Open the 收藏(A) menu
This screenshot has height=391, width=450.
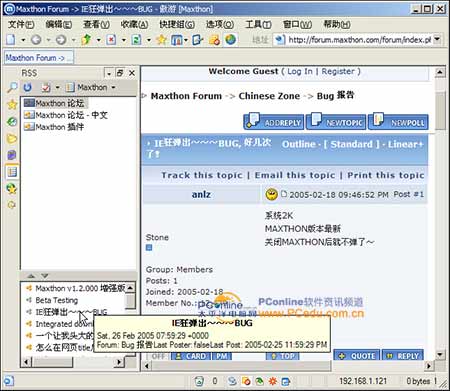[x=134, y=24]
